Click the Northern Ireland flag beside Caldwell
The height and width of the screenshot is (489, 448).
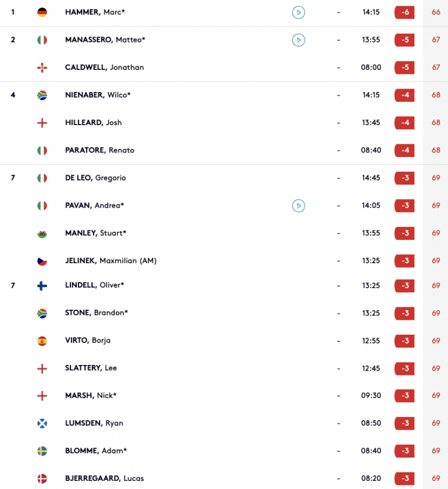tap(42, 68)
